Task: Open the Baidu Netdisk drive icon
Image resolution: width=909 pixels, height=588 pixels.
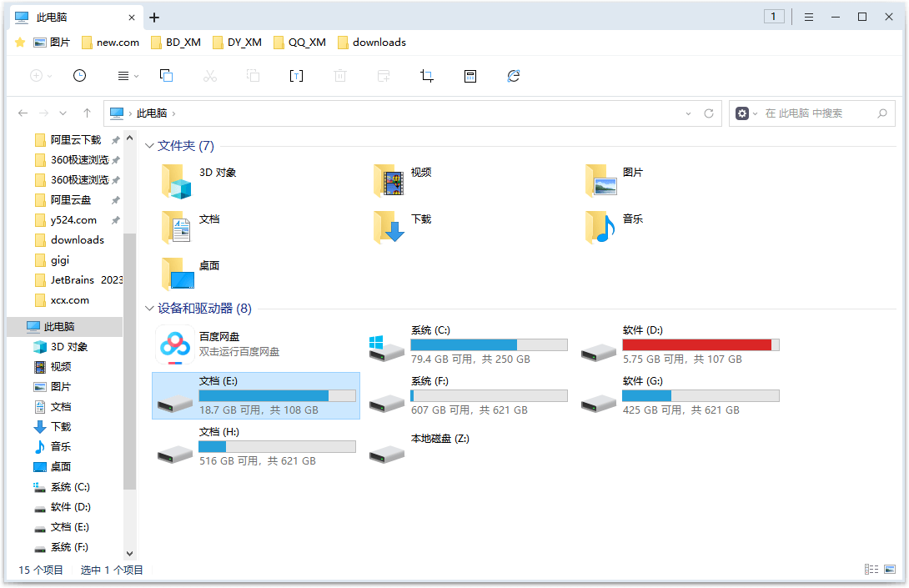Action: point(175,345)
